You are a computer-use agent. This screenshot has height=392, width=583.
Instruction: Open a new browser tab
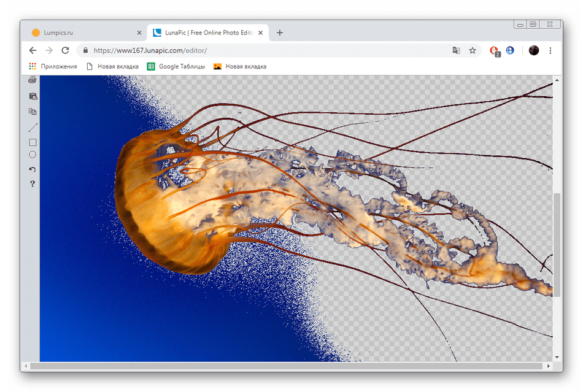click(x=280, y=33)
